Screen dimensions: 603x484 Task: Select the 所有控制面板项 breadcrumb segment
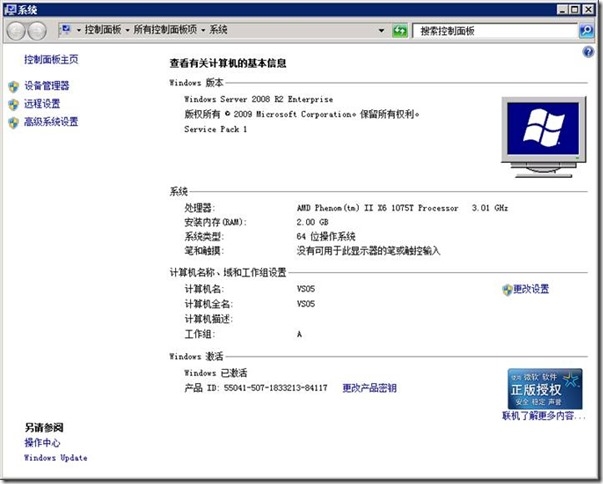(165, 30)
